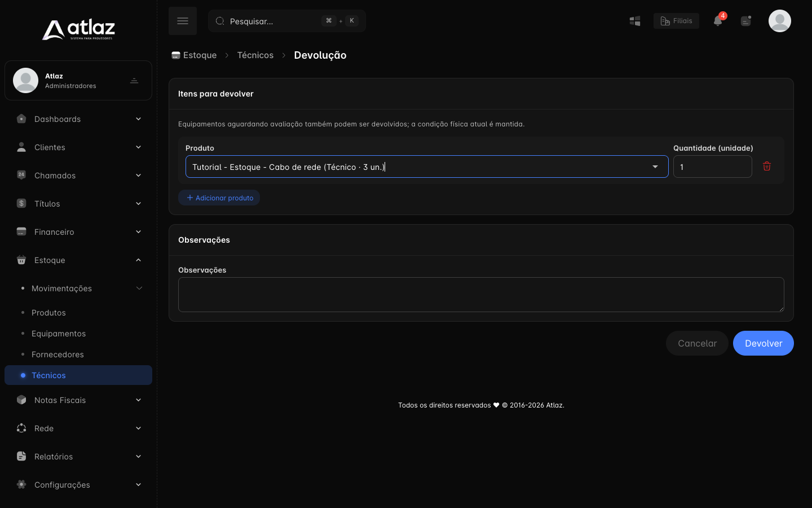The height and width of the screenshot is (508, 812).
Task: Expand the Dashboards menu chevron
Action: pos(138,119)
